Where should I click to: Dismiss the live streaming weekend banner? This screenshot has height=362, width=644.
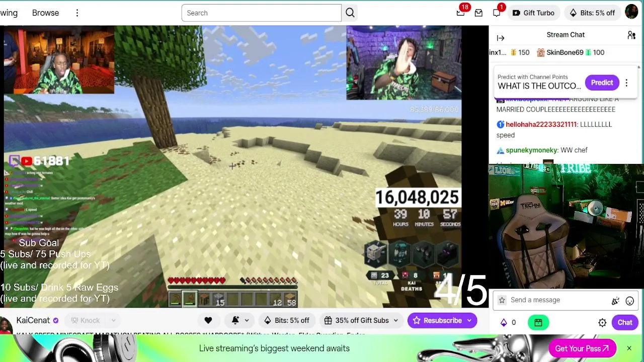(x=629, y=348)
